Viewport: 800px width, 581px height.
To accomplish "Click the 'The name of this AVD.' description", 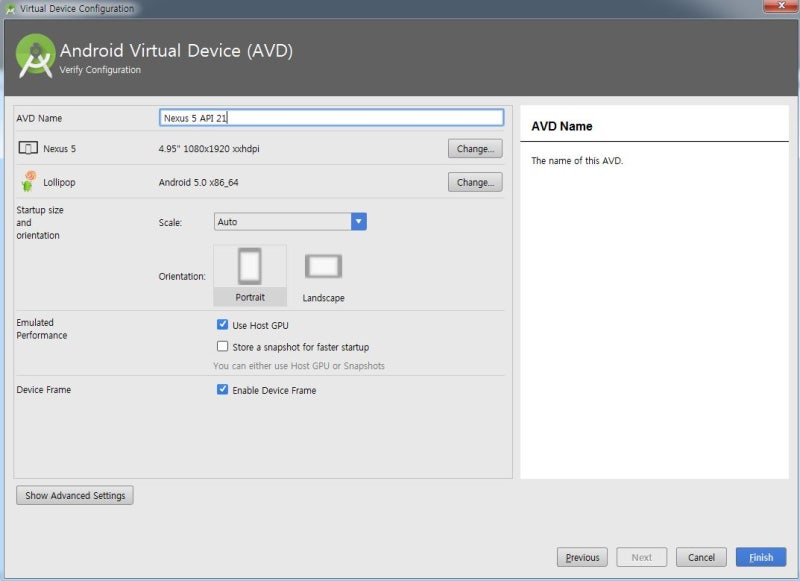I will click(x=577, y=161).
